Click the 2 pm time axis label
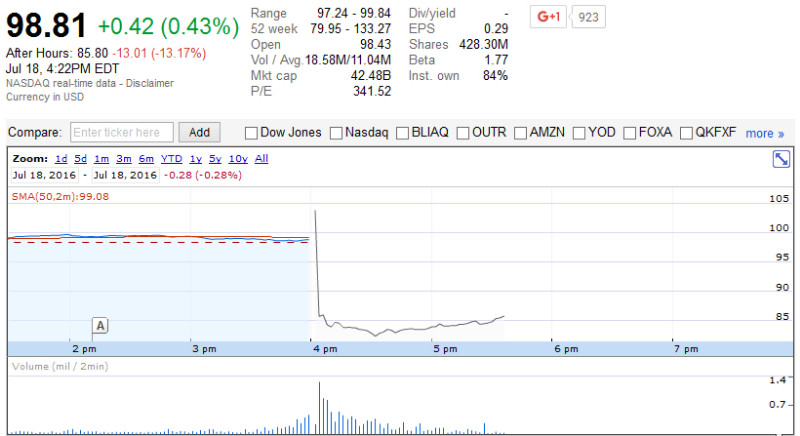 pos(84,349)
